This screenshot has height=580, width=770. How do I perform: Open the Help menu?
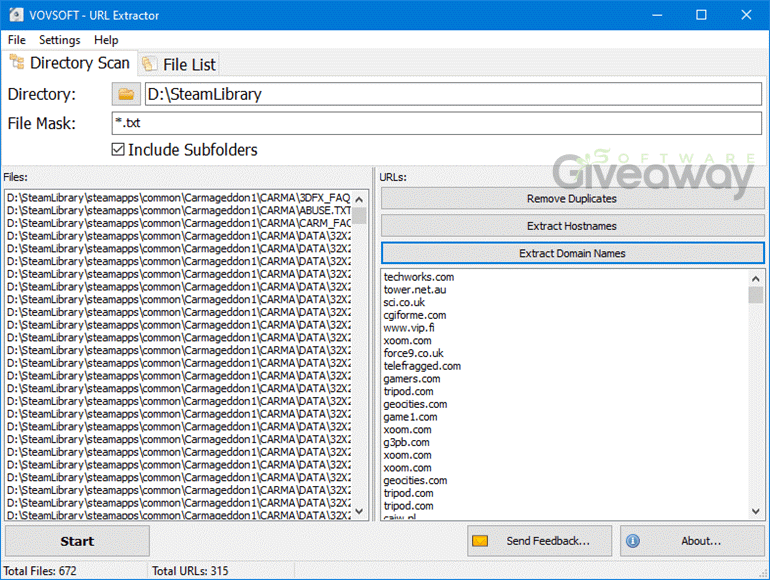pos(106,40)
